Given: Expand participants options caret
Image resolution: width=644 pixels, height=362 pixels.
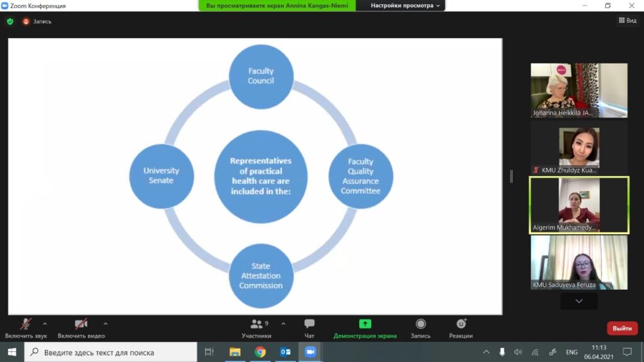Looking at the screenshot, I should [283, 324].
